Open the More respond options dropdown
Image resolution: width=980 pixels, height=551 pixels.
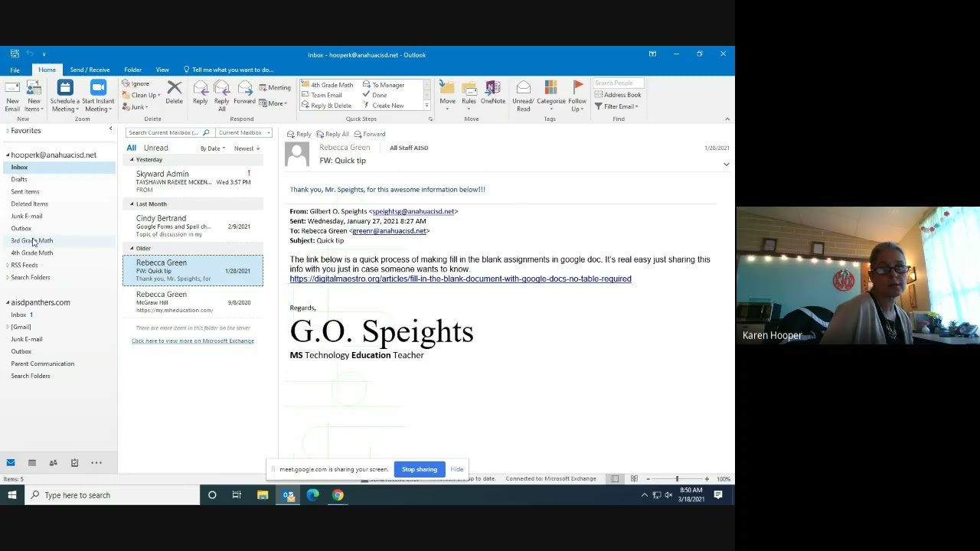273,103
